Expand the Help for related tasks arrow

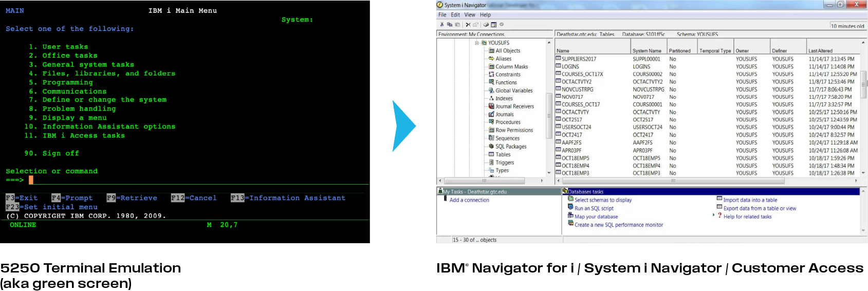pos(713,215)
